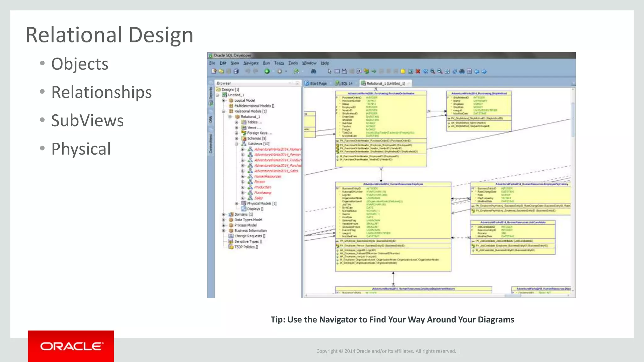This screenshot has height=362, width=644.
Task: Open the Navigate menu
Action: pos(251,63)
